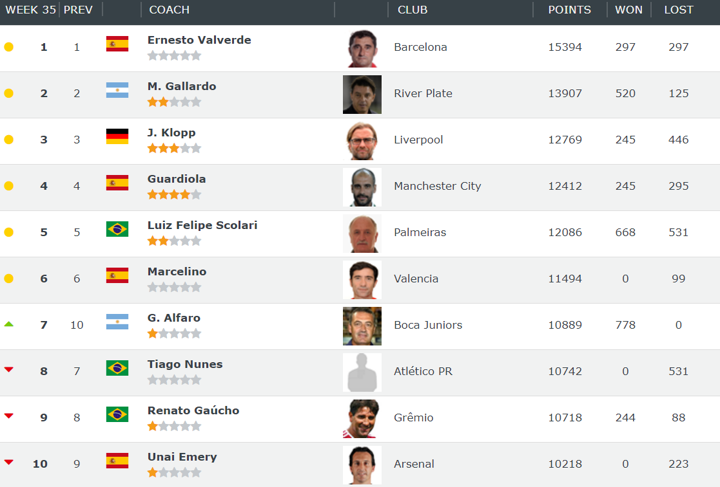Click Ernesto Valverde's photo thumbnail
720x487 pixels.
point(362,48)
